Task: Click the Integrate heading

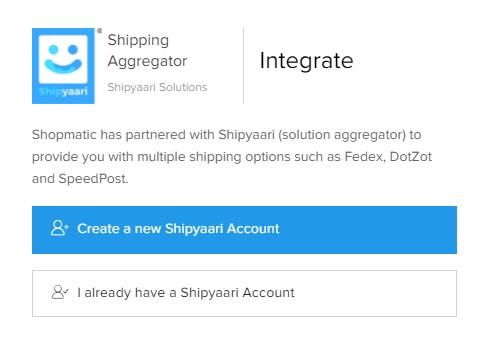Action: [x=306, y=61]
